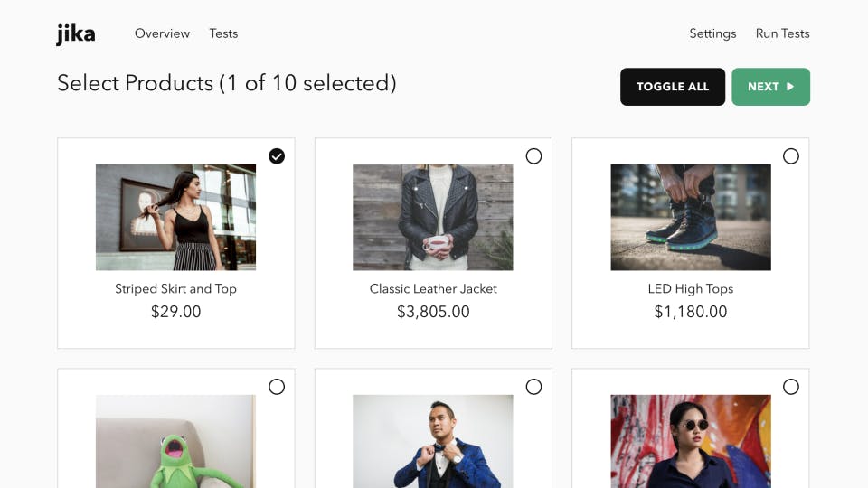Select the LED High Tops checkbox circle

tap(791, 156)
